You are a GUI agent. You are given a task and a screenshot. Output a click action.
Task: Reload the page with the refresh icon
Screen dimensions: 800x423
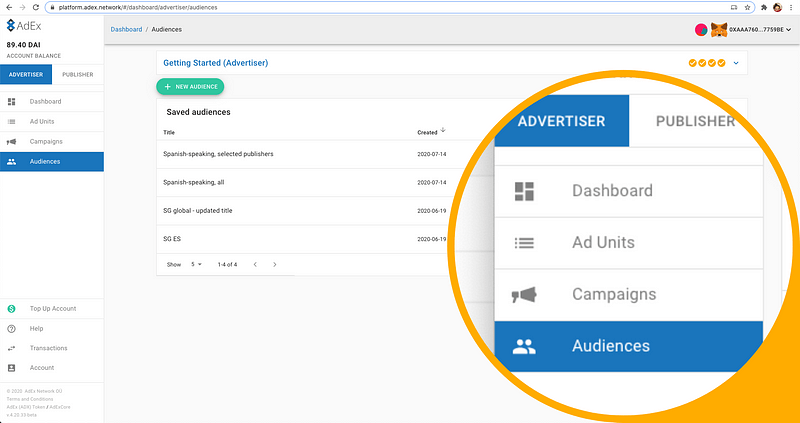pyautogui.click(x=36, y=8)
